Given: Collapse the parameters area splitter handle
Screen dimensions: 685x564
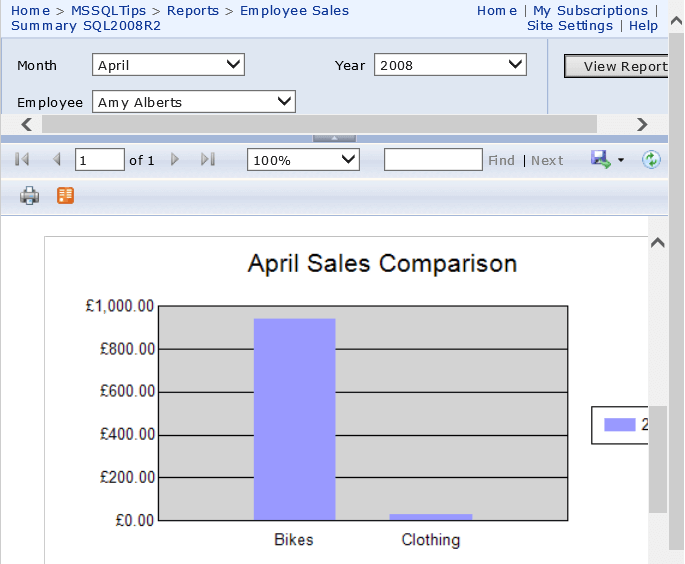Looking at the screenshot, I should point(334,138).
